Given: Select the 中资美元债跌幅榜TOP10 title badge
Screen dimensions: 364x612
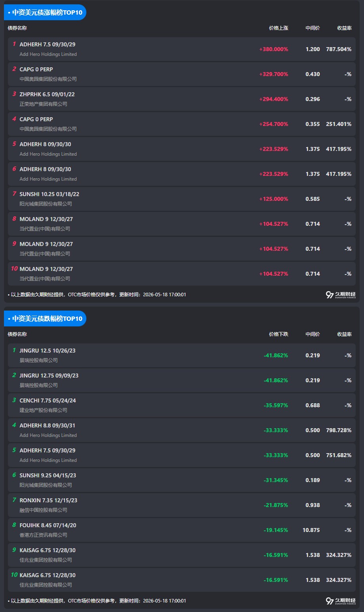Looking at the screenshot, I should coord(45,318).
